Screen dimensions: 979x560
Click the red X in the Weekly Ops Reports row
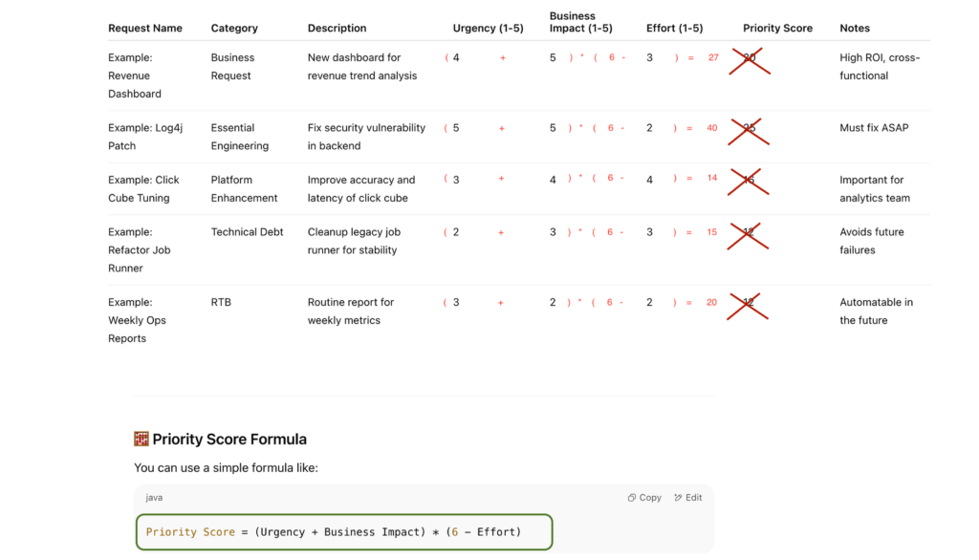pos(750,303)
